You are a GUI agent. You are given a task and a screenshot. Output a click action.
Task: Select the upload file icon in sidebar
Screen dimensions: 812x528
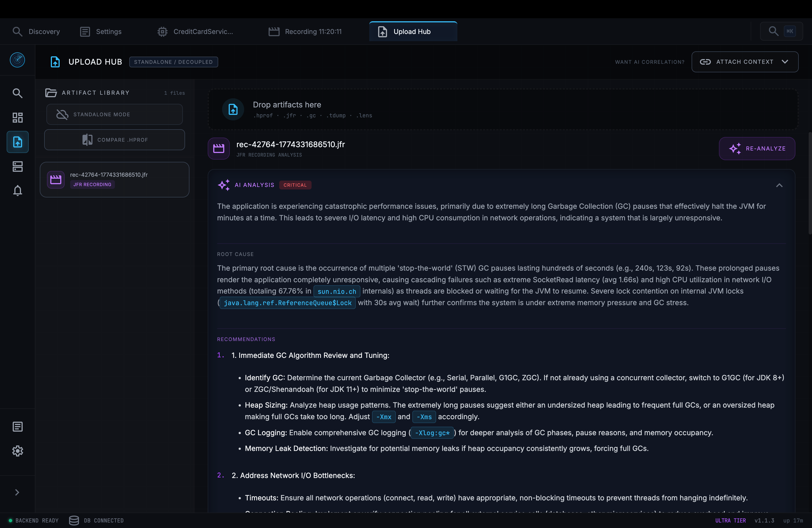[17, 142]
